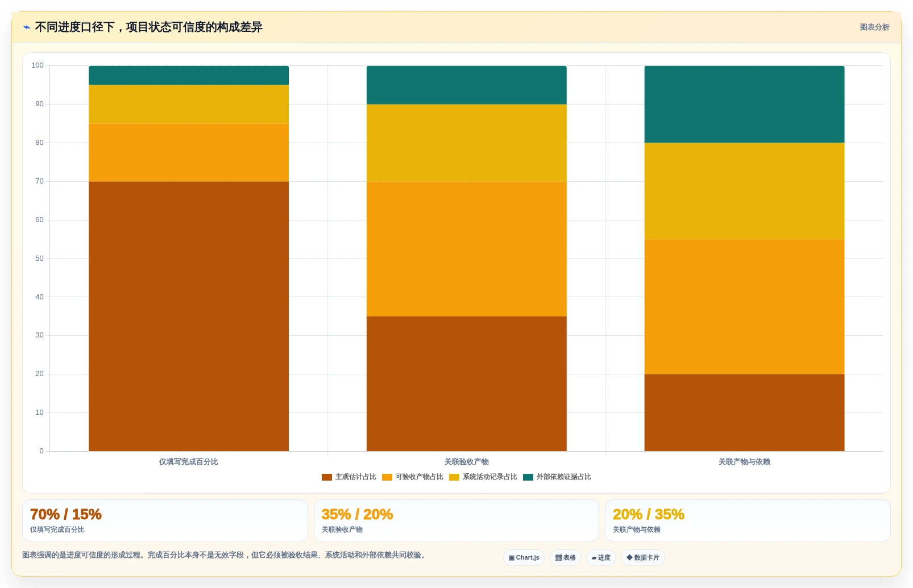The width and height of the screenshot is (913, 588).
Task: Click the blue lightning icon beside the title
Action: point(27,27)
